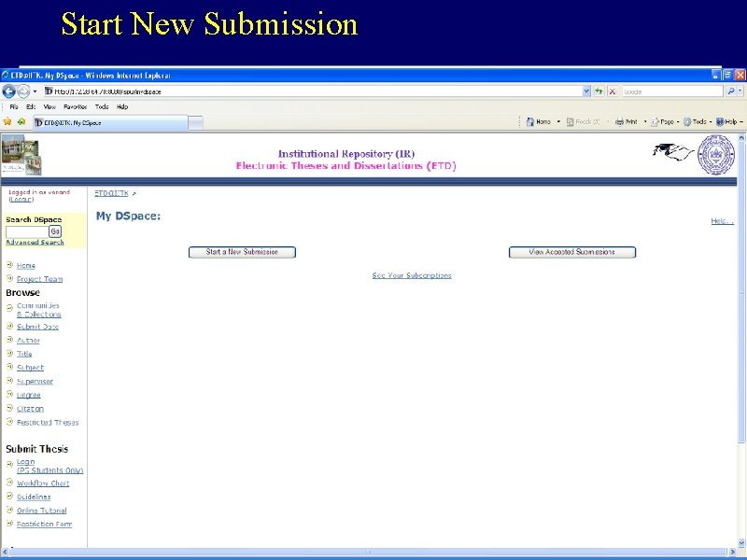Click the institutional repository logo image
Screen dimensions: 747x560
(x=21, y=155)
